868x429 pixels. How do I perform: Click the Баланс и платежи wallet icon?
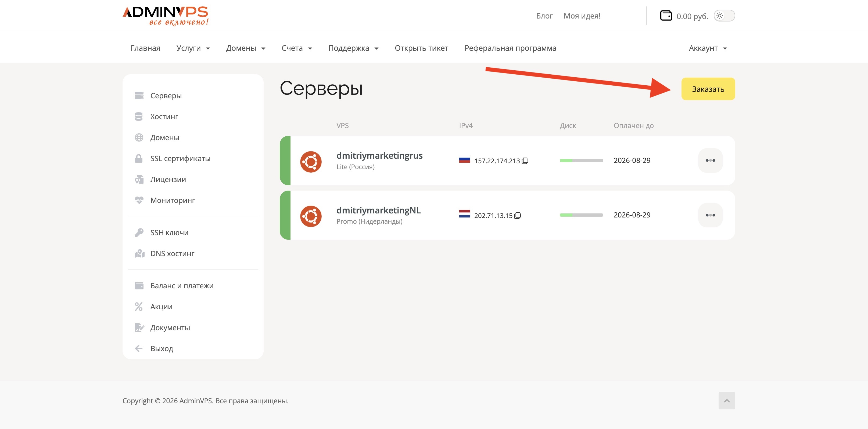pyautogui.click(x=139, y=286)
